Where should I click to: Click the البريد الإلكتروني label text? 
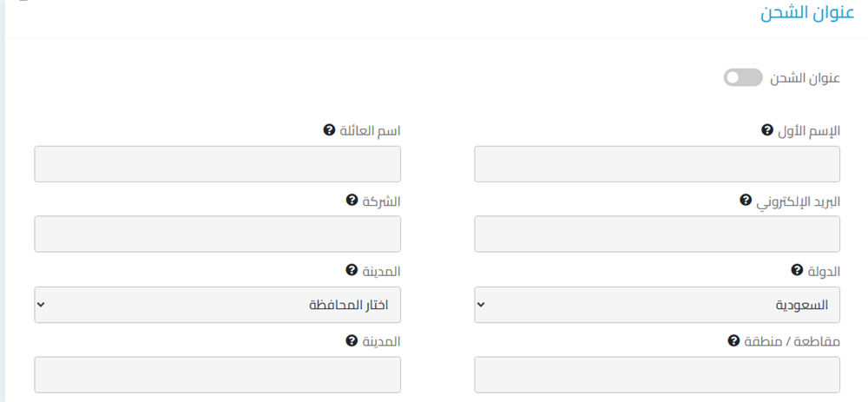click(x=798, y=201)
